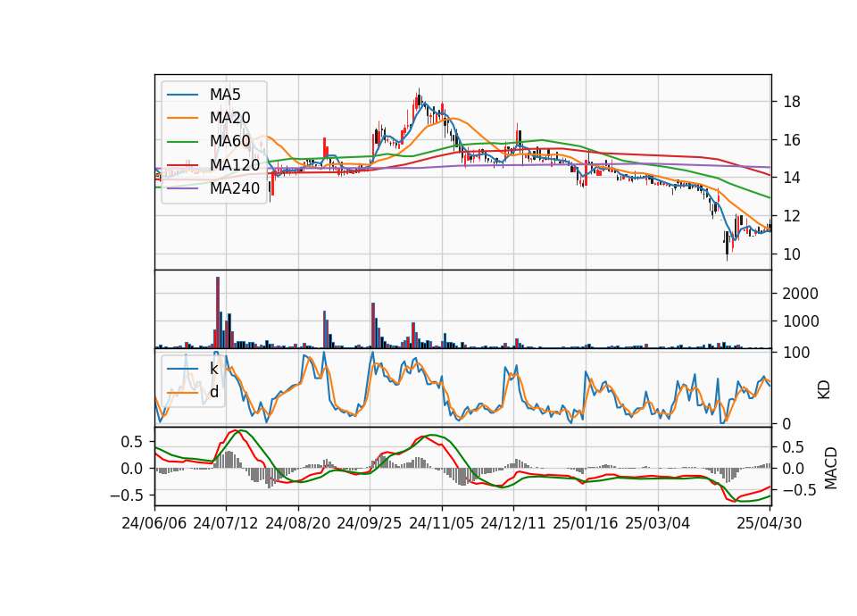Click the green MA60 legend line swatch
857x616 pixels.
(x=182, y=142)
